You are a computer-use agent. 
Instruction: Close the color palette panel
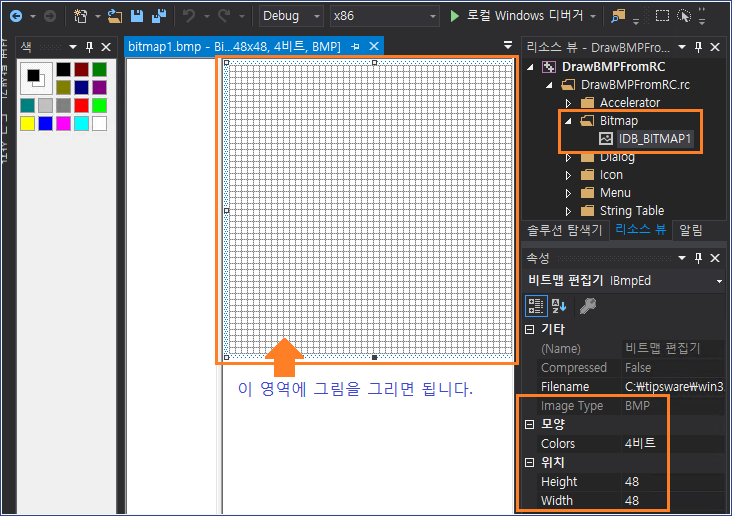[106, 47]
